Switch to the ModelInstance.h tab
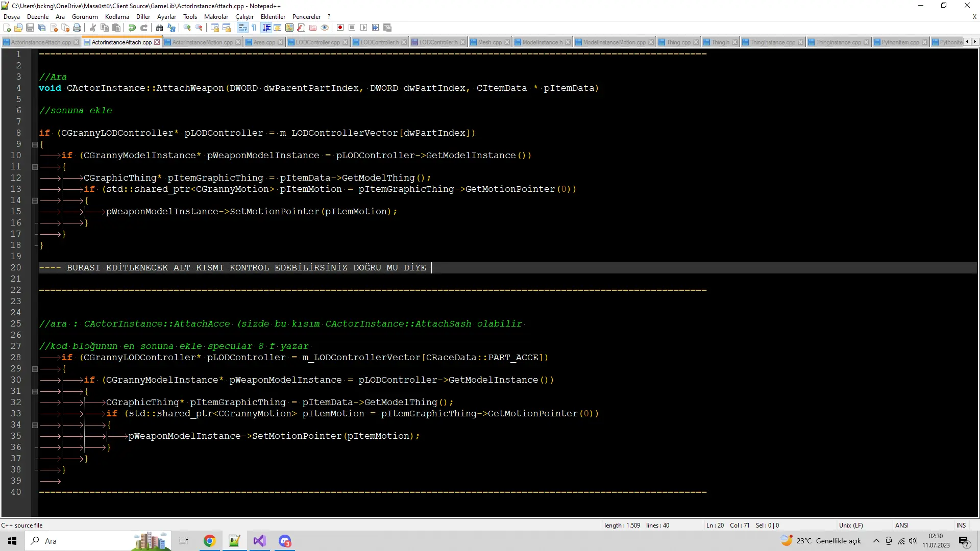 [x=542, y=42]
